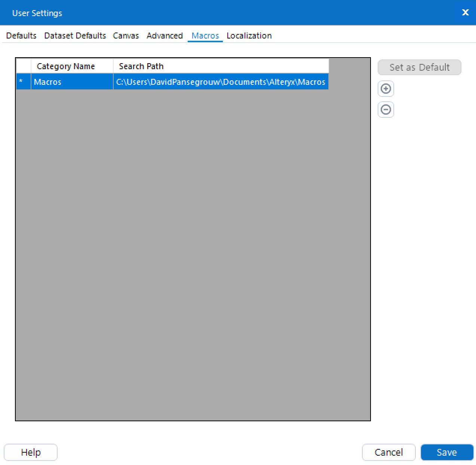
Task: Click the asterisk row selector cell
Action: point(23,81)
